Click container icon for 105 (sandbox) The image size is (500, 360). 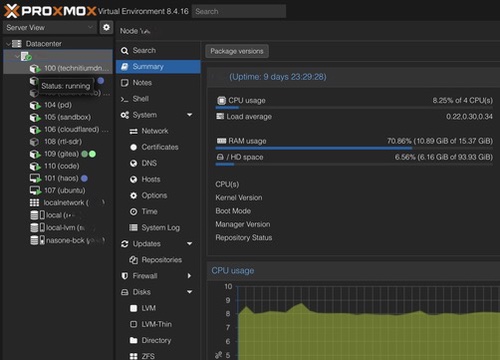35,117
